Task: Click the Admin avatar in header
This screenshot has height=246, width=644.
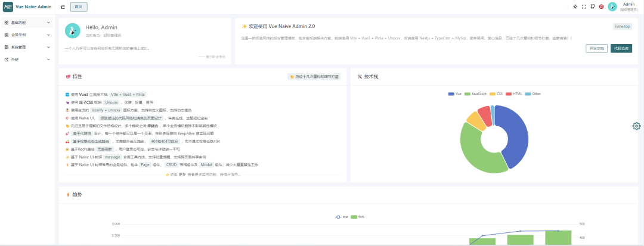Action: (x=612, y=7)
